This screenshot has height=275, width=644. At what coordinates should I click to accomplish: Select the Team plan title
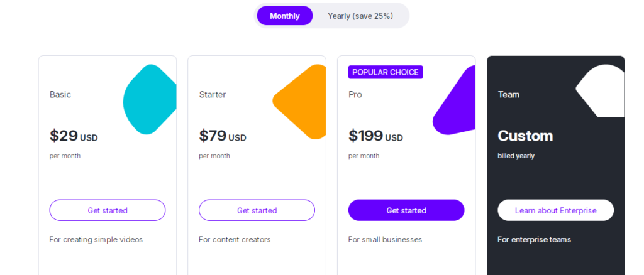pos(509,95)
